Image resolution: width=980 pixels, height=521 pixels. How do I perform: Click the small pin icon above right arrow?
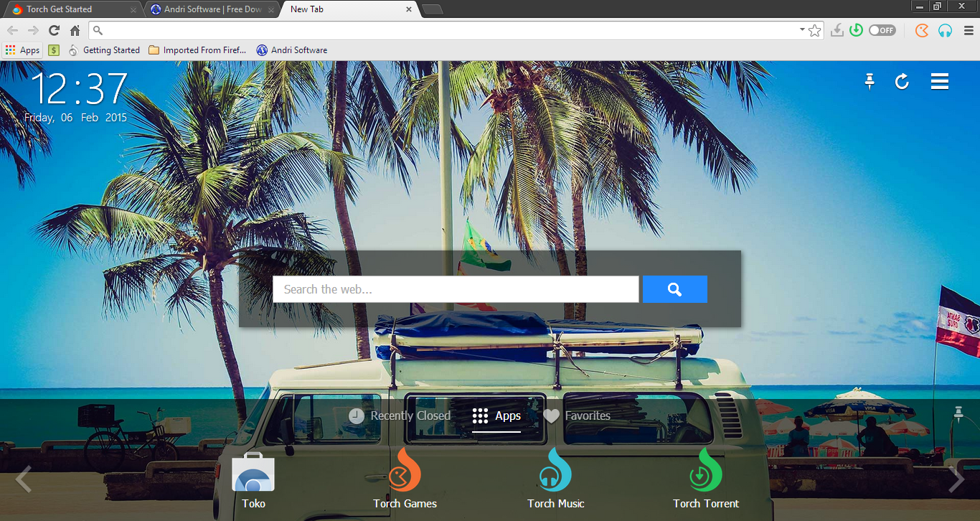point(958,414)
